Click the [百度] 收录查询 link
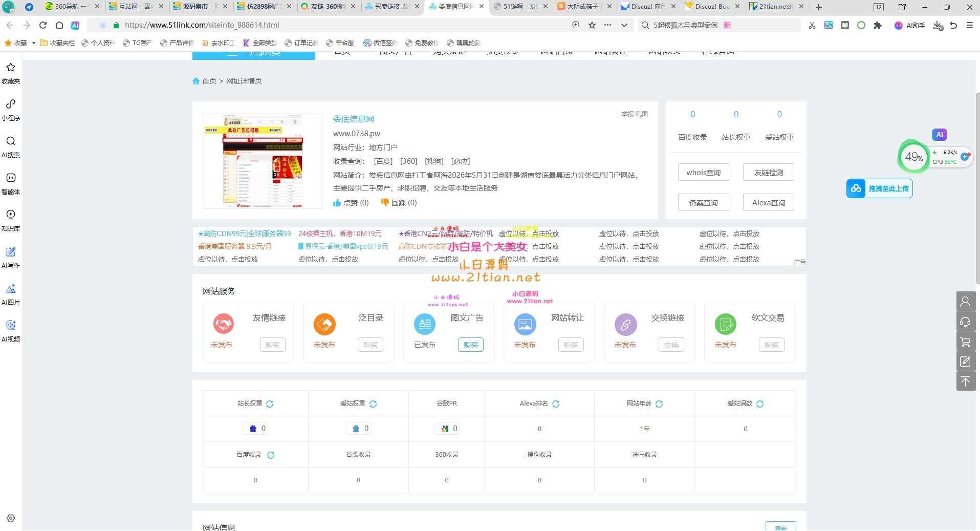The height and width of the screenshot is (531, 980). pyautogui.click(x=383, y=161)
